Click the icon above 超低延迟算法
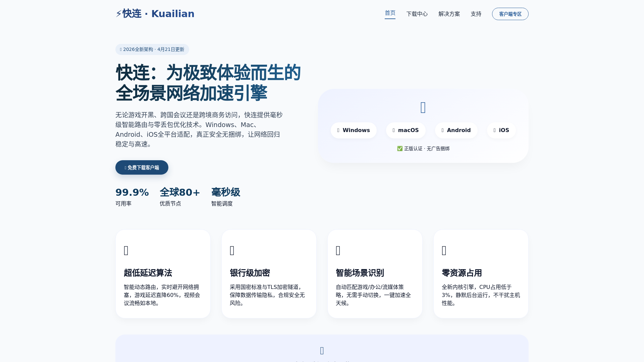 coord(126,250)
